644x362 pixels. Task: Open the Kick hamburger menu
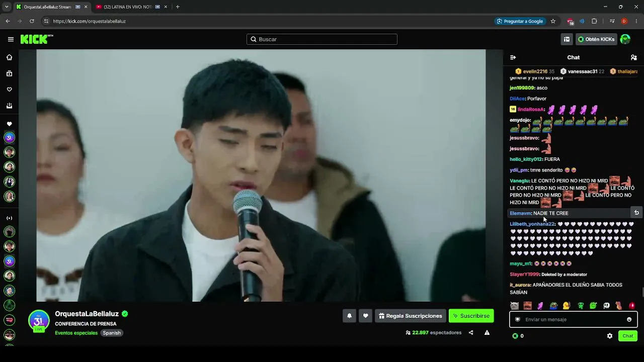pyautogui.click(x=11, y=39)
